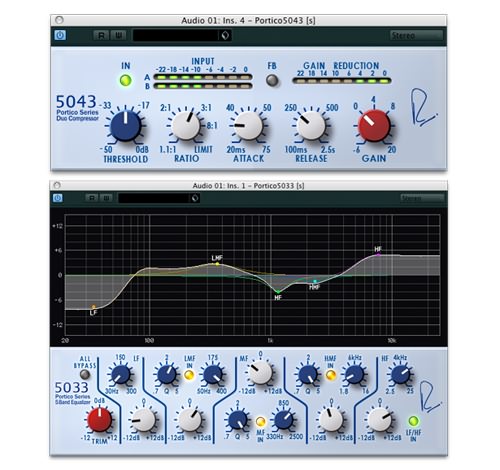Close the Portico5033 plugin window
500x470 pixels.
pos(57,185)
